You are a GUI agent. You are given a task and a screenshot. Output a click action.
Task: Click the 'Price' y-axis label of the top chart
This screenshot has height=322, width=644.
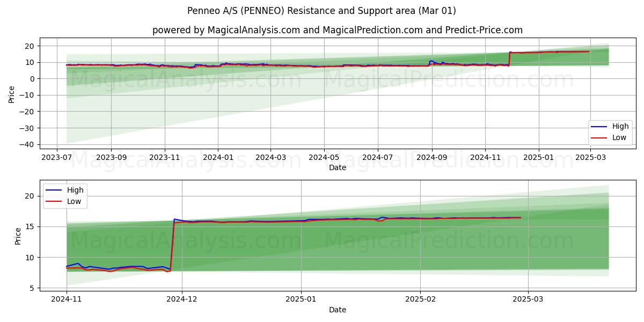tap(12, 94)
